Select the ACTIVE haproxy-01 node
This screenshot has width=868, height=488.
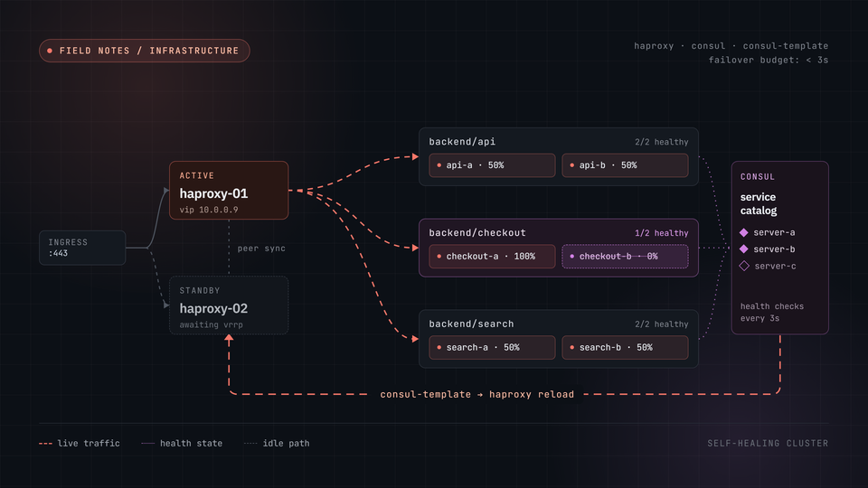coord(229,191)
